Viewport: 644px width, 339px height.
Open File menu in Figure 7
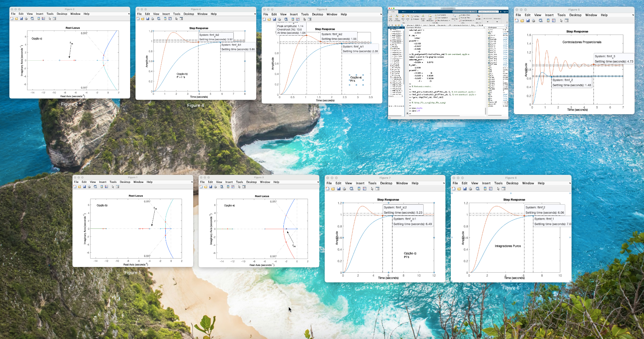[329, 183]
